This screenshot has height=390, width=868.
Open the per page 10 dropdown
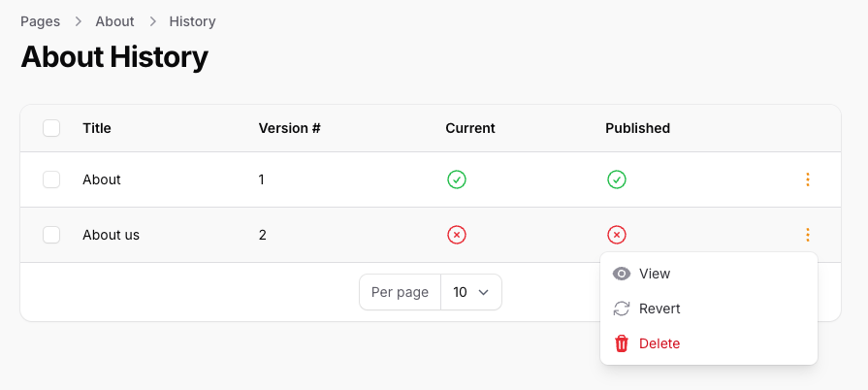[471, 292]
